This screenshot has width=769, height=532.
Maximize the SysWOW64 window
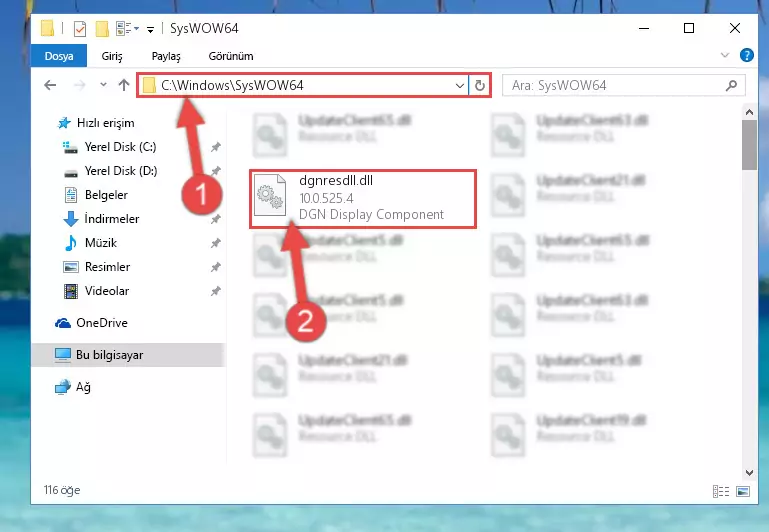pos(689,28)
